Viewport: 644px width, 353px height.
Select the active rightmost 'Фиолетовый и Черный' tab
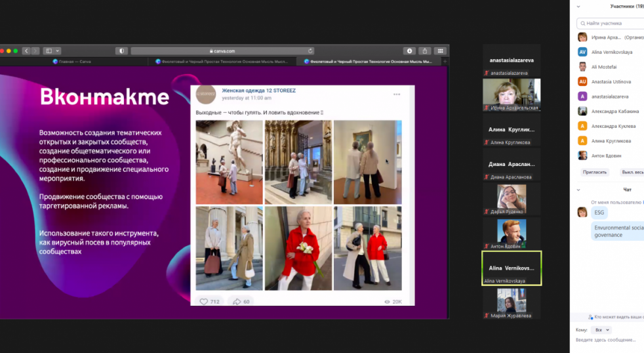coord(369,62)
